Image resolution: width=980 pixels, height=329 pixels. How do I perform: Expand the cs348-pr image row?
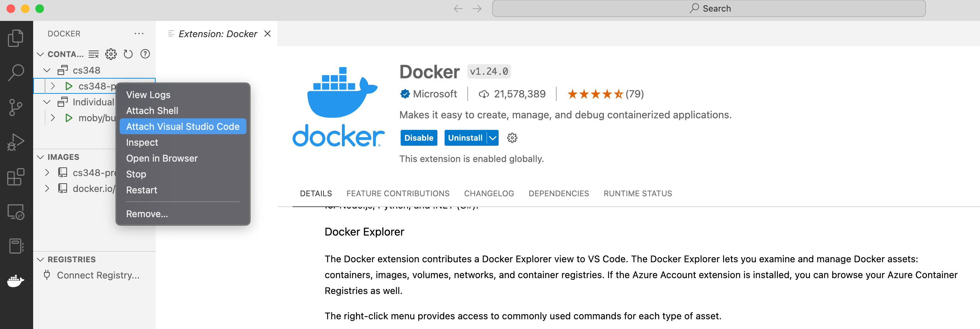click(x=47, y=172)
